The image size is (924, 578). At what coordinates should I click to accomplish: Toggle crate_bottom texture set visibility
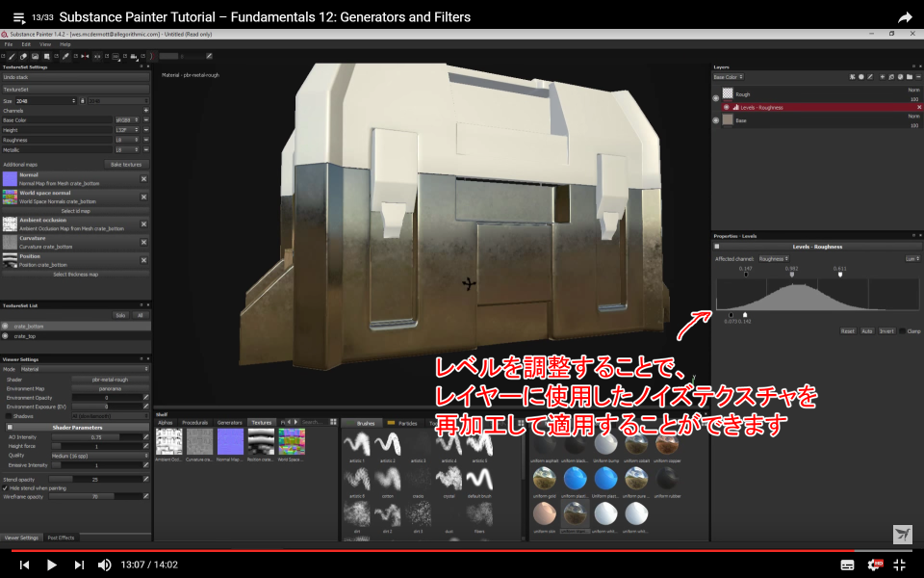click(x=6, y=327)
